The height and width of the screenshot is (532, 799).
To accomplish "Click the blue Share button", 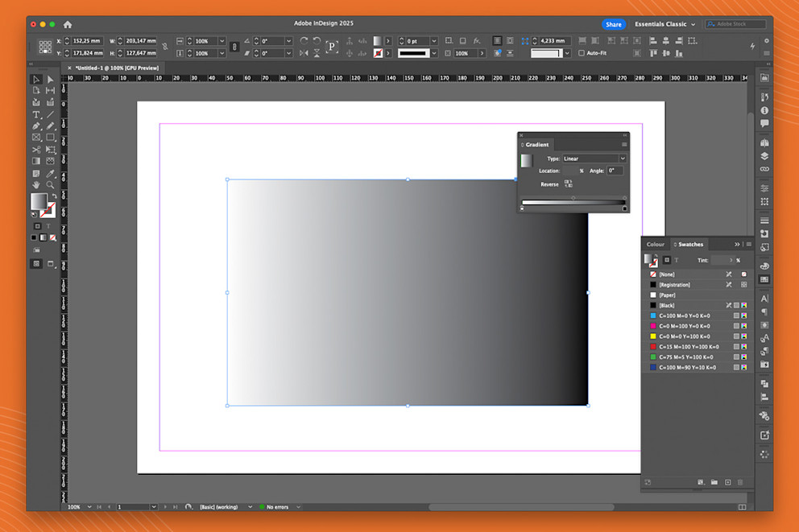I will pyautogui.click(x=614, y=23).
